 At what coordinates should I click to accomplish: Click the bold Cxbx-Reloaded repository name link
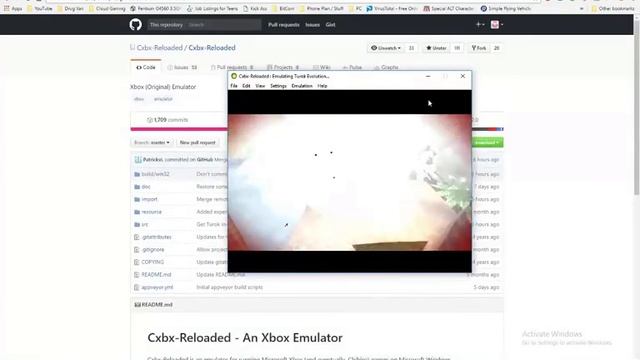click(212, 48)
